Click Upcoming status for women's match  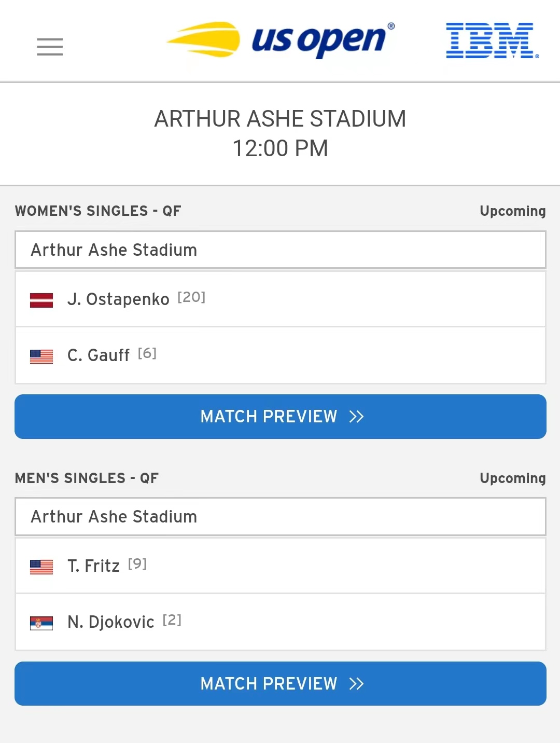tap(513, 211)
